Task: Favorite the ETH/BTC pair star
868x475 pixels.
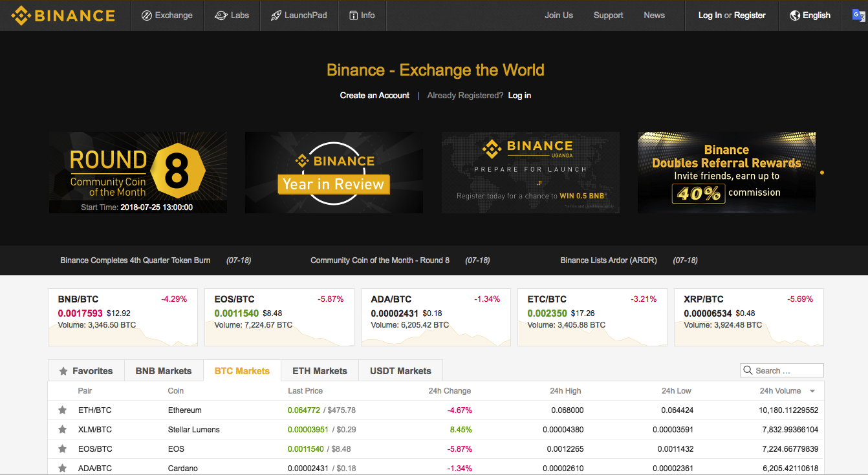Action: tap(63, 410)
